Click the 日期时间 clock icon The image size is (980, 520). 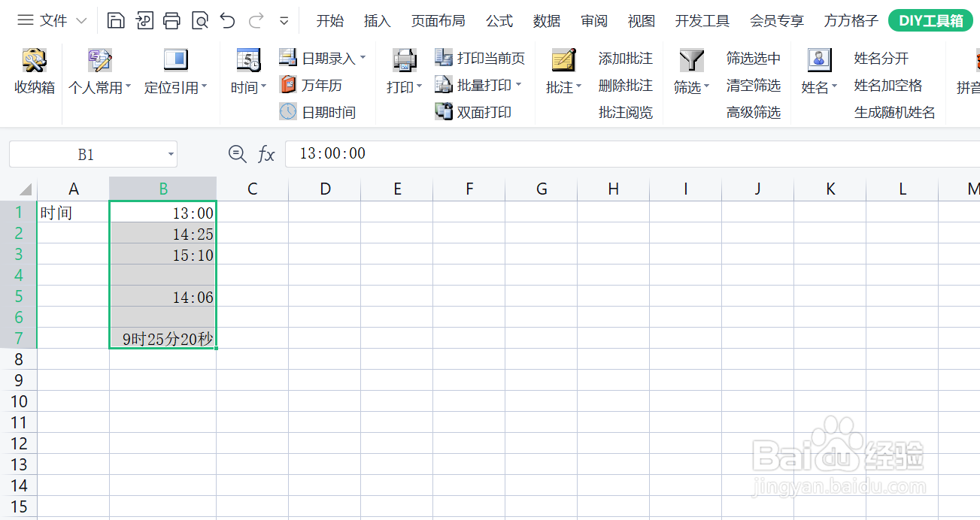(288, 112)
